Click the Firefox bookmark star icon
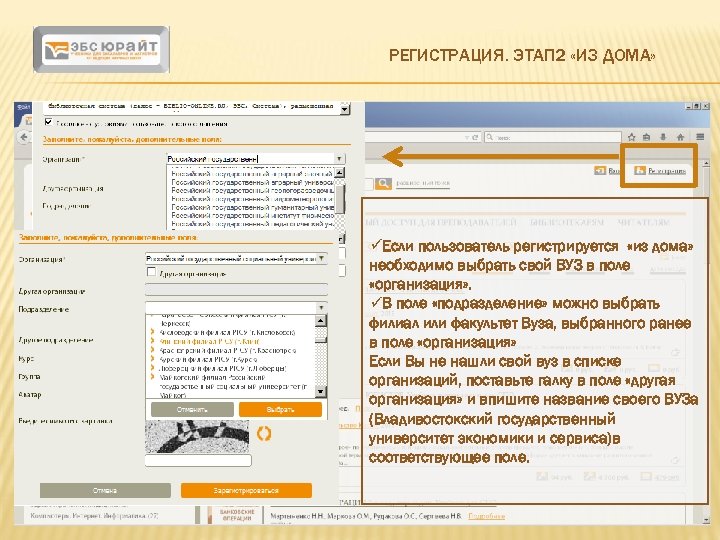This screenshot has width=720, height=540. tap(632, 137)
